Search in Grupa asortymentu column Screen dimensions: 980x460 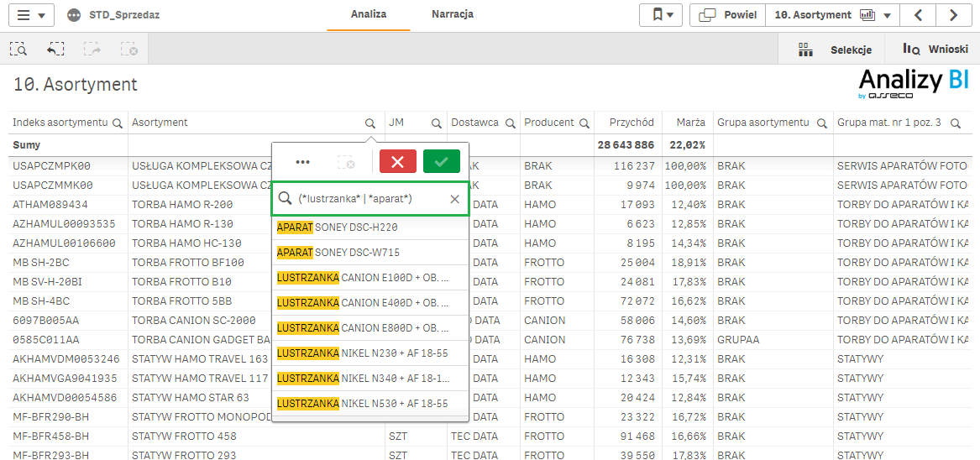(820, 123)
